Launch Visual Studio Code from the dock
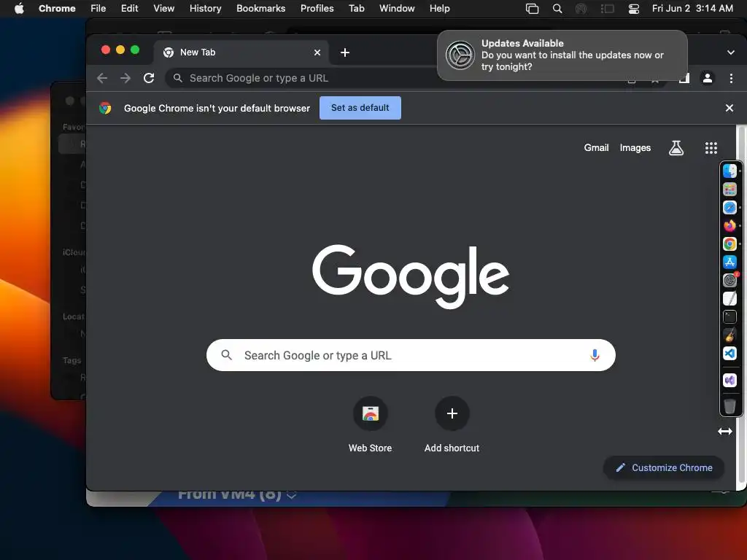747x560 pixels. tap(729, 353)
